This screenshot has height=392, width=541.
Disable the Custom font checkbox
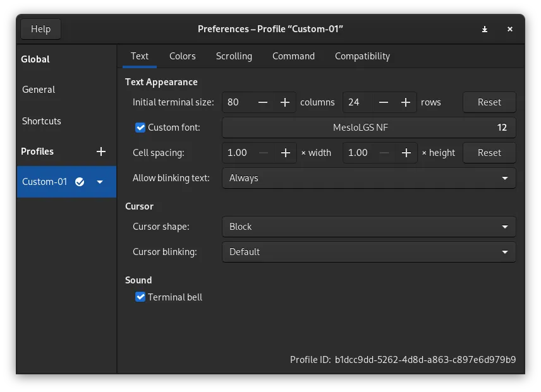point(140,128)
